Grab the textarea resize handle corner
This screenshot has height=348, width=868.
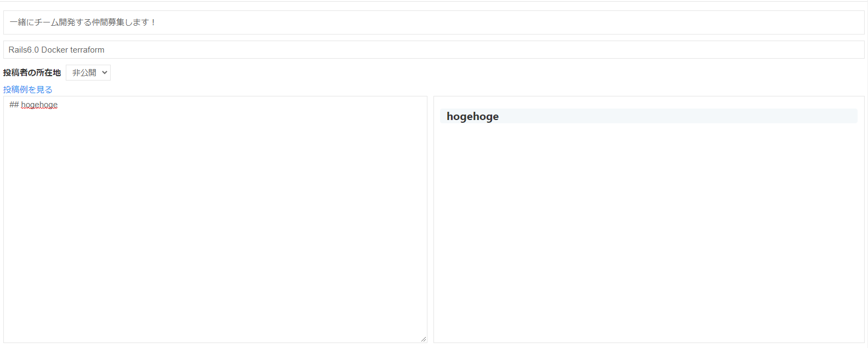pos(424,339)
